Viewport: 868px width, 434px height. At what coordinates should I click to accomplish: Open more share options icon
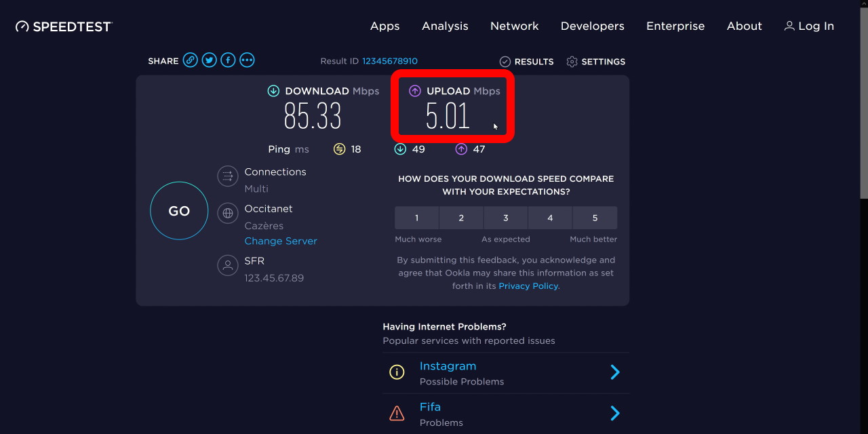[248, 60]
